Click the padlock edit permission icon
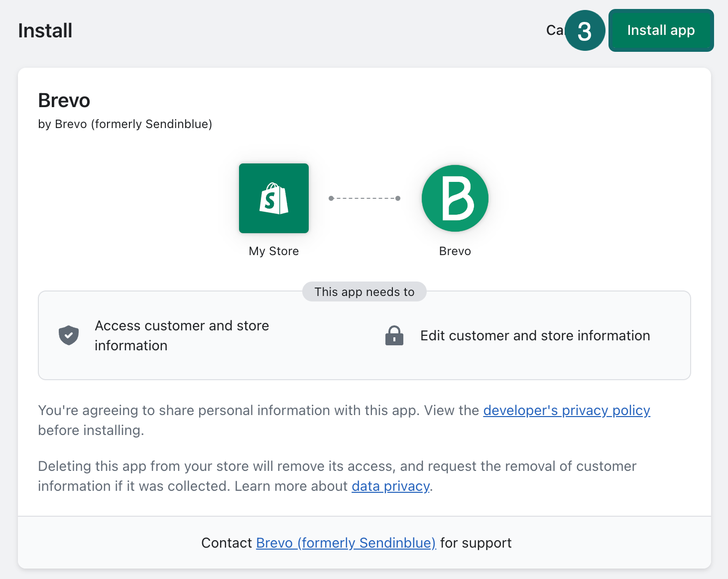This screenshot has width=728, height=579. click(x=394, y=335)
